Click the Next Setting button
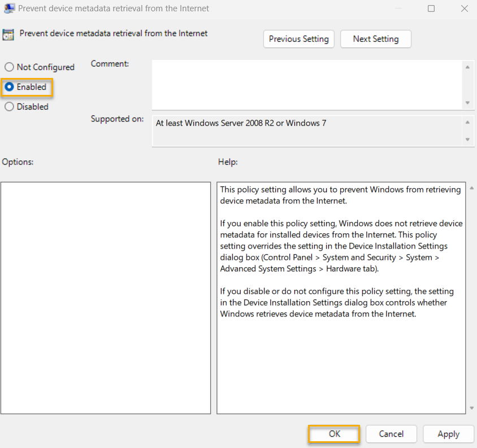 [x=375, y=39]
